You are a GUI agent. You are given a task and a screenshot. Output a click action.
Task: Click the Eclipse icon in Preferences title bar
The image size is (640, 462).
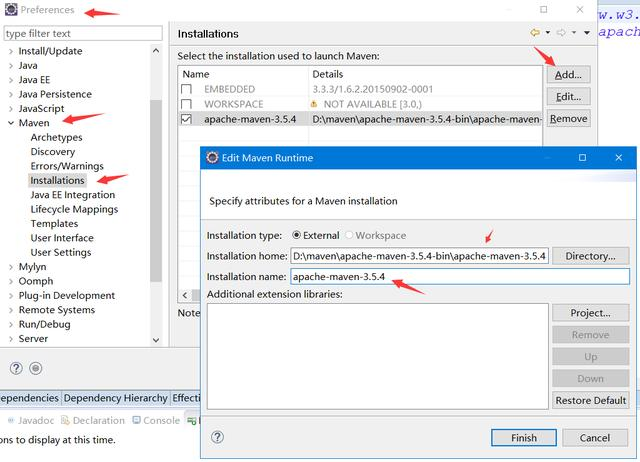pos(11,9)
